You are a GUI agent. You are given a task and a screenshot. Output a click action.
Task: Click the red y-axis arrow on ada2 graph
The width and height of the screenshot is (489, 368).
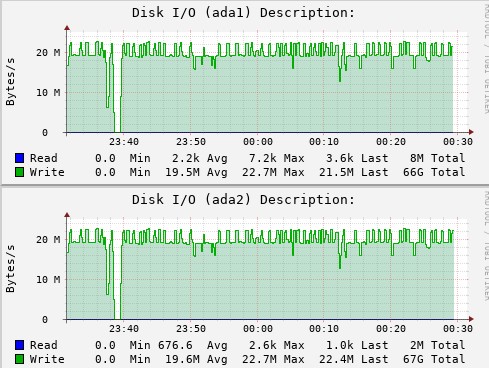coord(67,215)
